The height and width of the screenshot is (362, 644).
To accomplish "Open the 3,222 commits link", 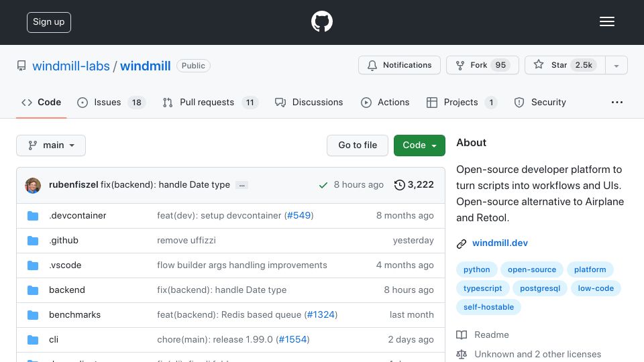I will [x=414, y=185].
